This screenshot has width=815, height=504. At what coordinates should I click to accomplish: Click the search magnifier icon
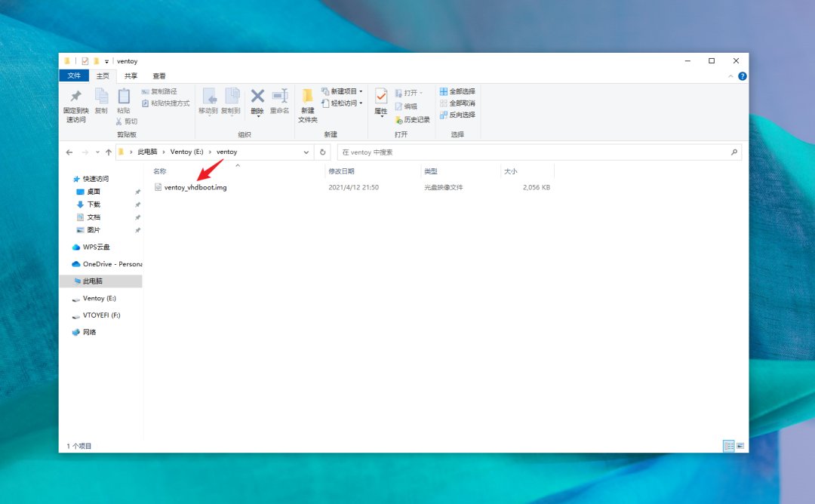pyautogui.click(x=734, y=152)
